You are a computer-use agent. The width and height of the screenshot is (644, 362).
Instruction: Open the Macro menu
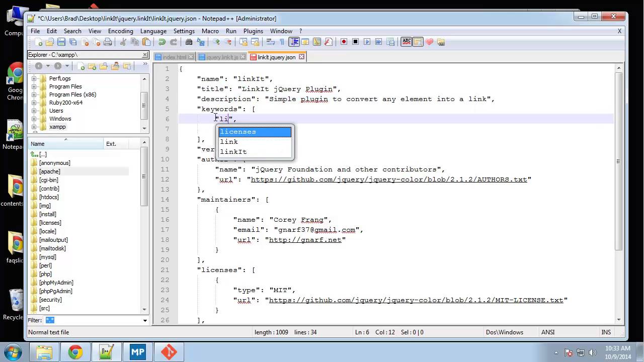click(210, 31)
